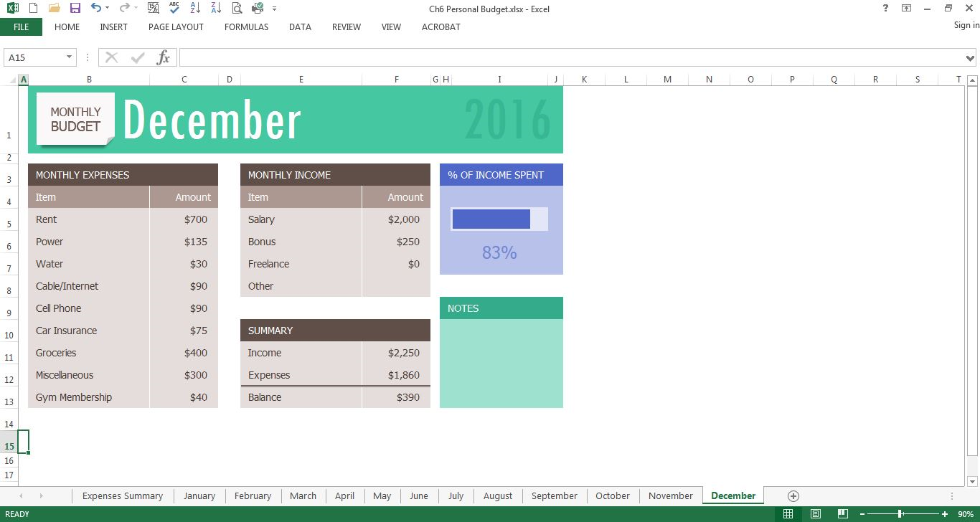The height and width of the screenshot is (522, 980).
Task: Zoom out with the minus button
Action: pyautogui.click(x=863, y=514)
